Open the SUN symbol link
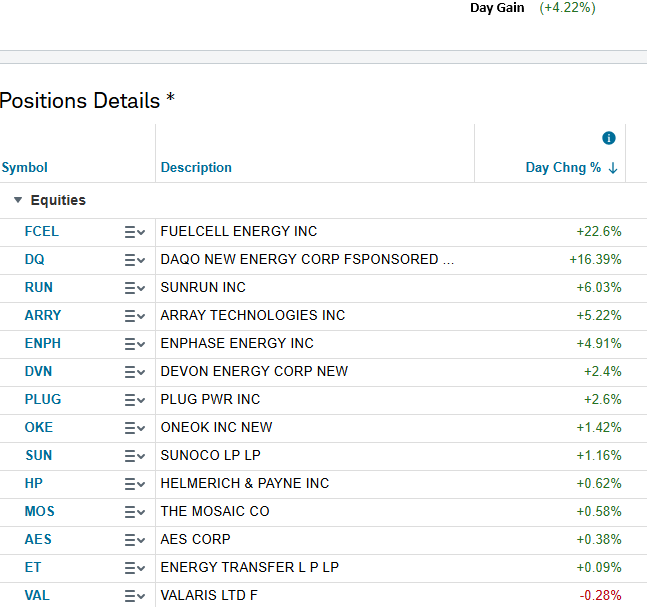The height and width of the screenshot is (607, 647). [x=39, y=455]
